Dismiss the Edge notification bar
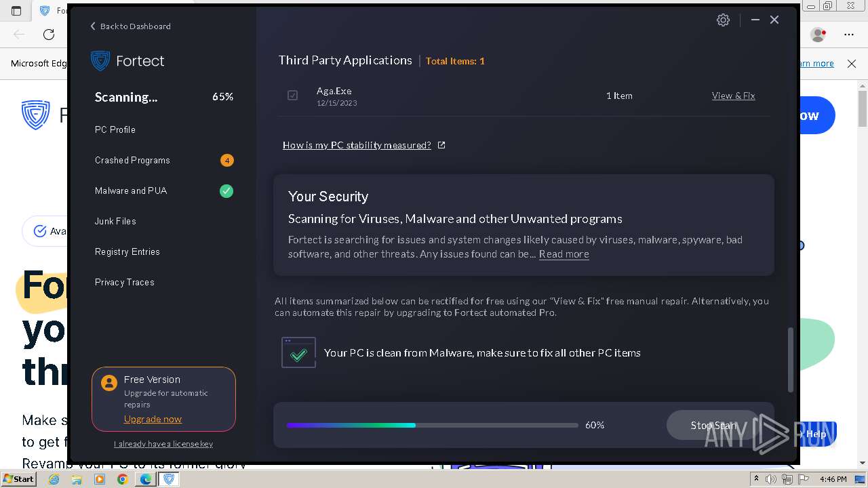Screen dimensions: 868x488 (x=852, y=64)
